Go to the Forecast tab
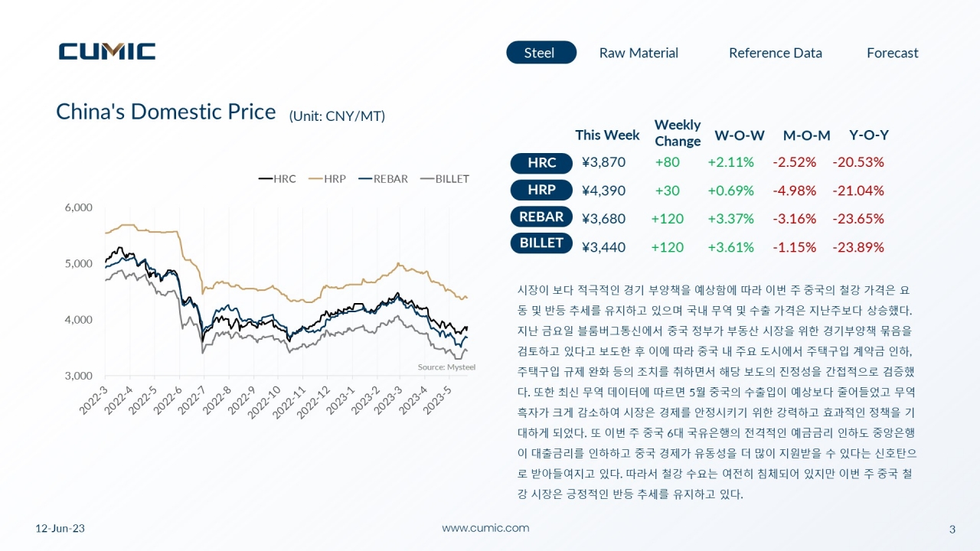The image size is (980, 551). (892, 53)
